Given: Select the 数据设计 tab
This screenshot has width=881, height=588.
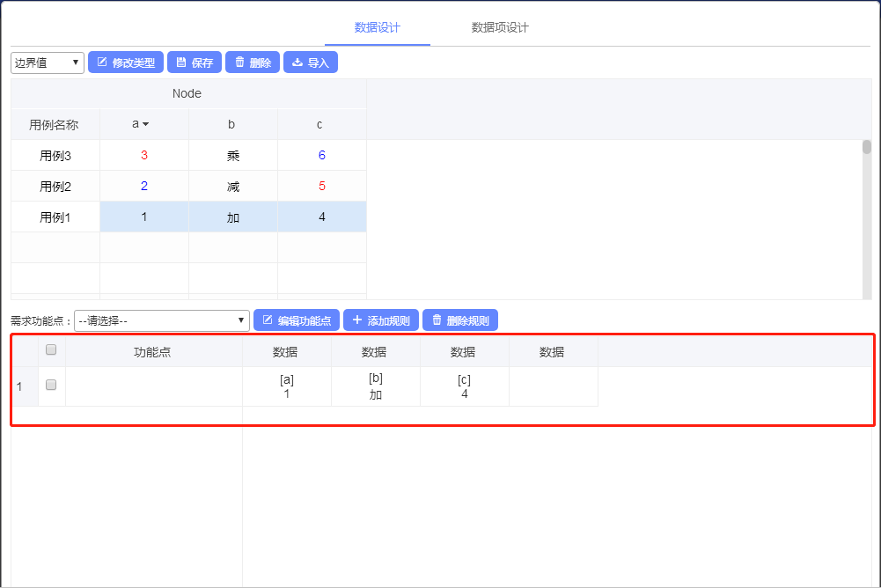Looking at the screenshot, I should [x=377, y=27].
